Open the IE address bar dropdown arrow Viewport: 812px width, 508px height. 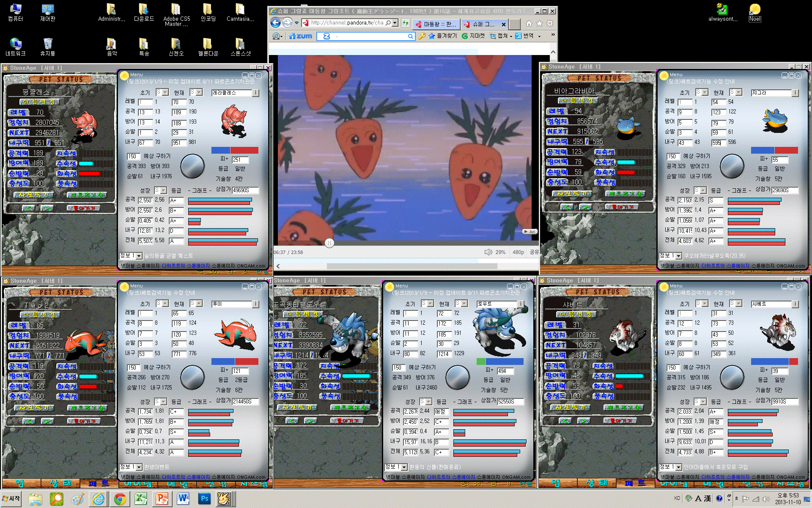395,23
